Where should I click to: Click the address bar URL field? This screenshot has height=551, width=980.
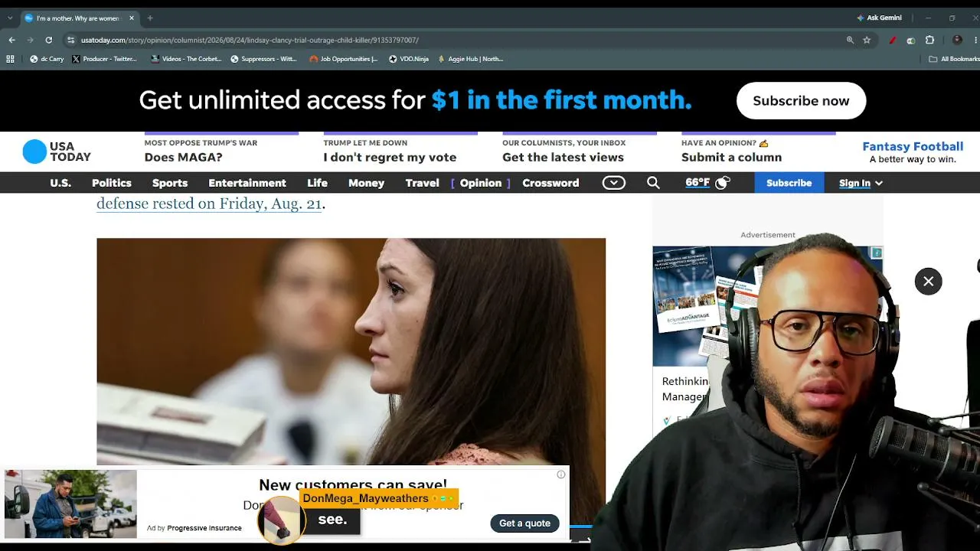pyautogui.click(x=459, y=40)
